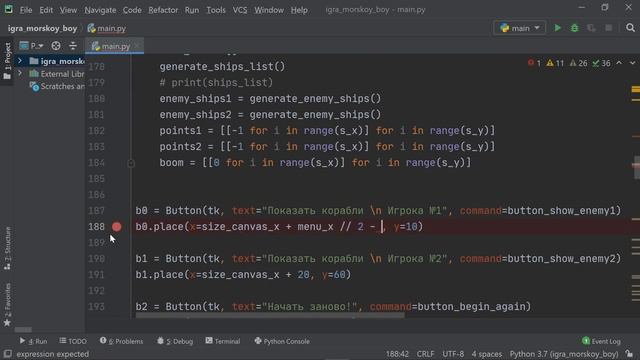Image resolution: width=640 pixels, height=360 pixels.
Task: Click the Collapse All icon in Project panel
Action: click(x=73, y=46)
